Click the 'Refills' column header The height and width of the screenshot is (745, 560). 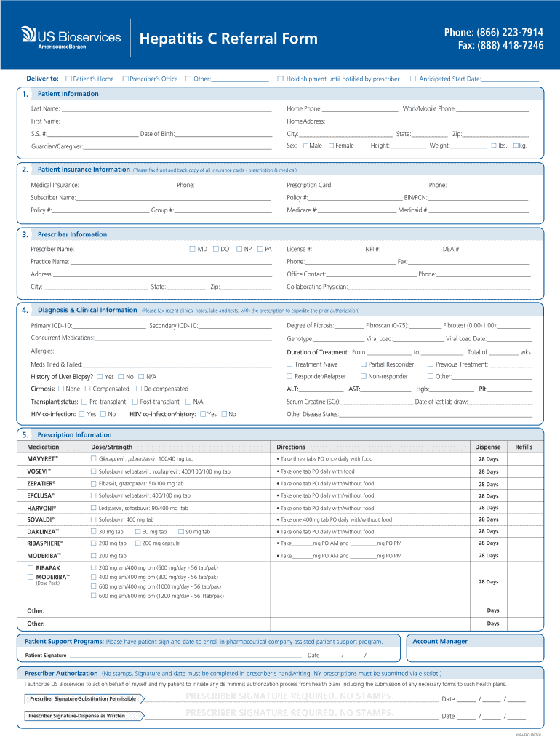click(524, 447)
